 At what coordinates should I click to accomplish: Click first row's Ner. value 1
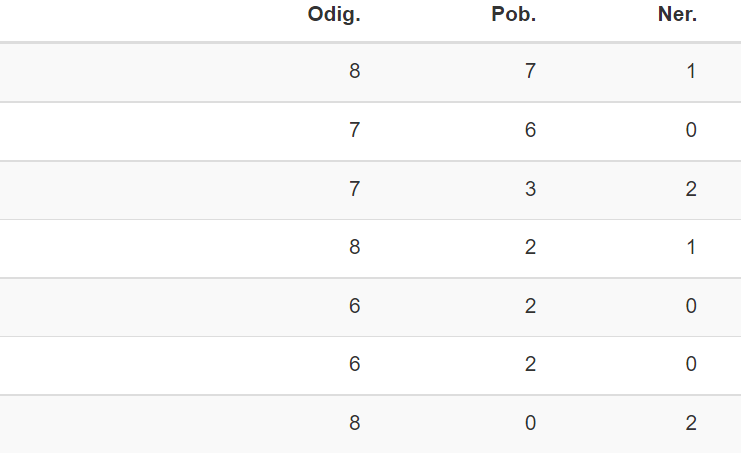pyautogui.click(x=691, y=71)
